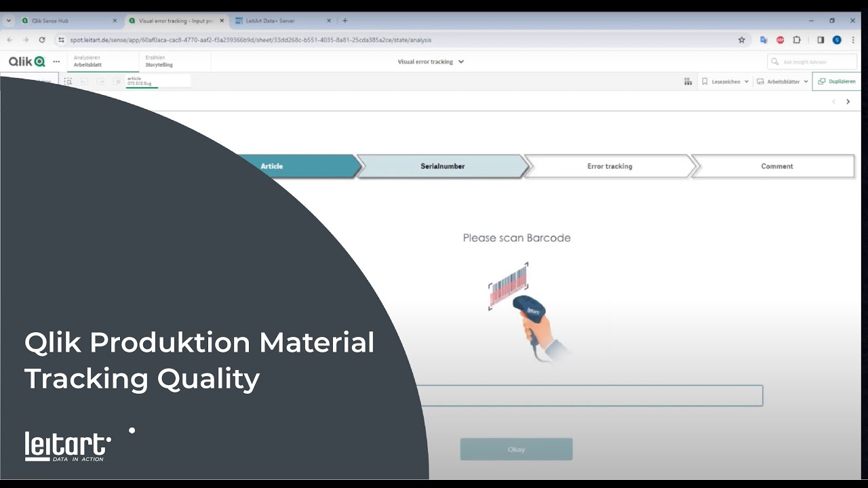The width and height of the screenshot is (868, 488).
Task: Select the Serialnumber step
Action: click(x=442, y=166)
